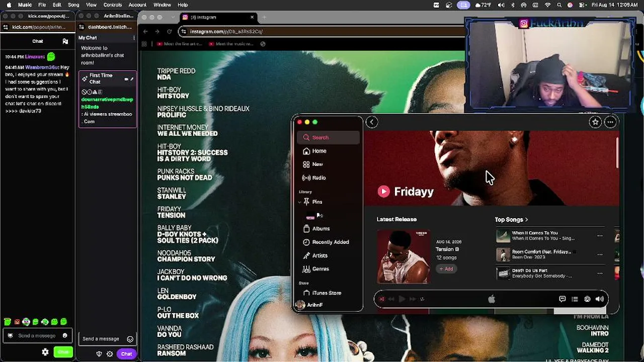This screenshot has width=644, height=362.
Task: Skip to the previous track
Action: pyautogui.click(x=391, y=299)
